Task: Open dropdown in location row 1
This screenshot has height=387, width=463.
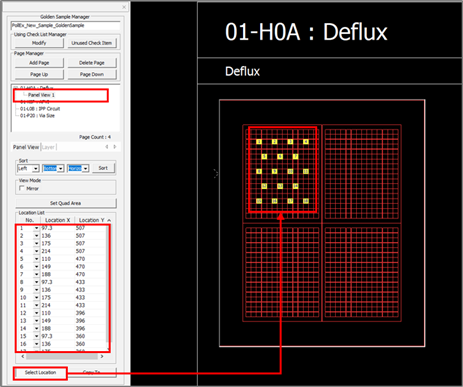Action: [x=36, y=228]
